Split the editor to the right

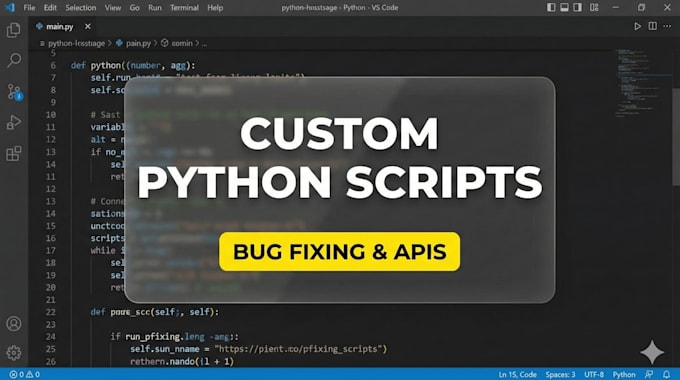[652, 26]
